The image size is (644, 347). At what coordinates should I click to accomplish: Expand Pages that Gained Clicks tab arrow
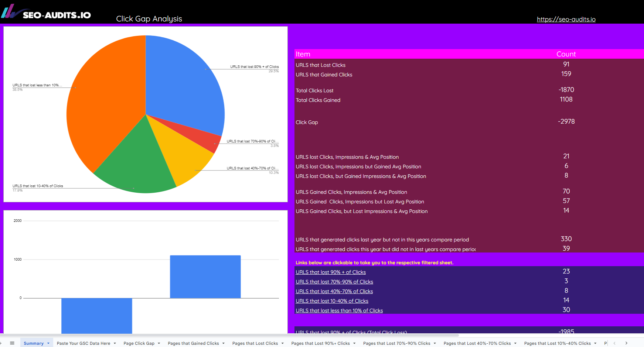pos(224,343)
